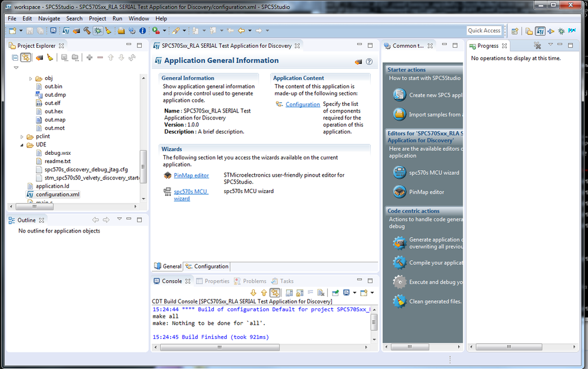Click the green bug debug icon in main toolbar
The width and height of the screenshot is (588, 369).
(x=98, y=31)
